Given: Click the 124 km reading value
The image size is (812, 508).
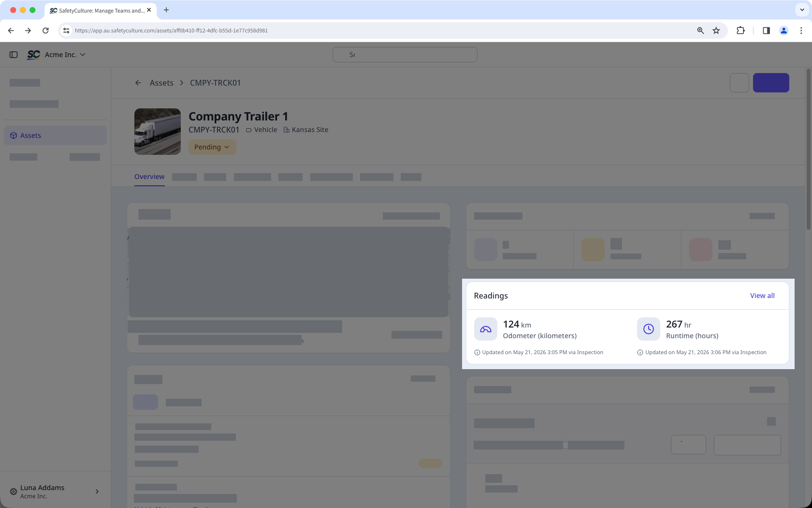Looking at the screenshot, I should [x=517, y=324].
